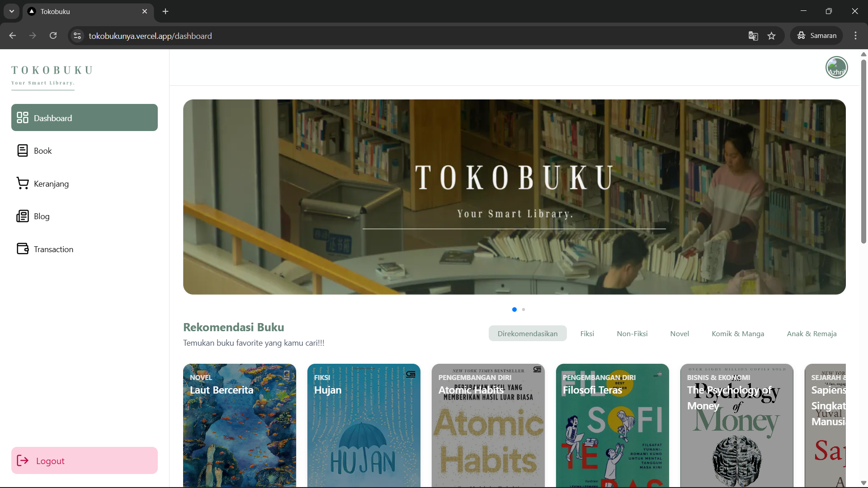This screenshot has width=868, height=488.
Task: Switch to the Non-Fiksi category tab
Action: coord(632,333)
